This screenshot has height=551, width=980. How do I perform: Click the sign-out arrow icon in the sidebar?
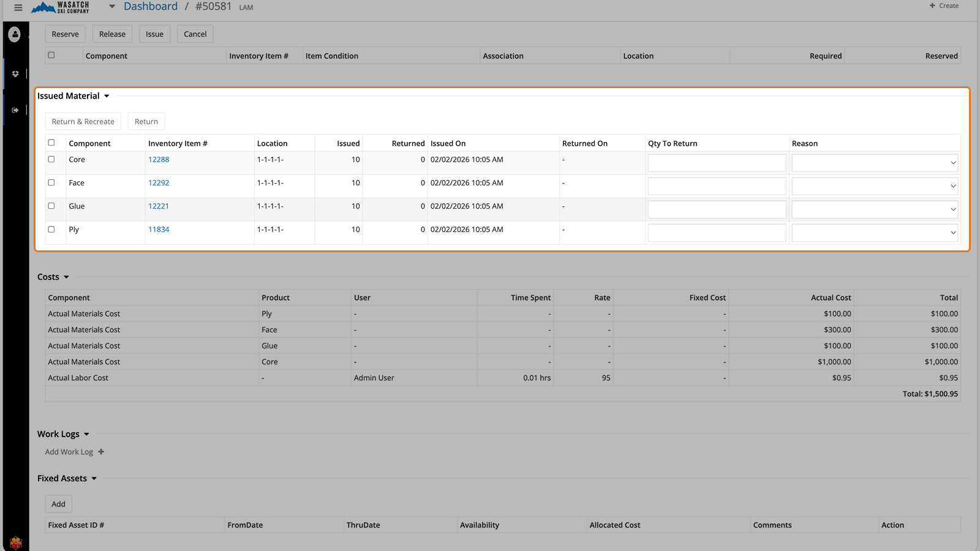pos(15,110)
